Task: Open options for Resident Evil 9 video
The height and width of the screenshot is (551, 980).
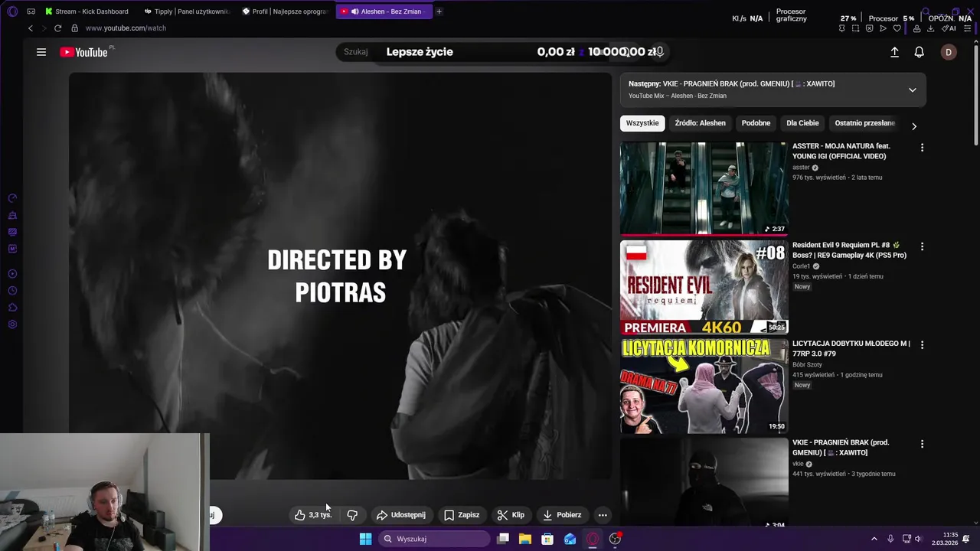Action: pyautogui.click(x=922, y=246)
